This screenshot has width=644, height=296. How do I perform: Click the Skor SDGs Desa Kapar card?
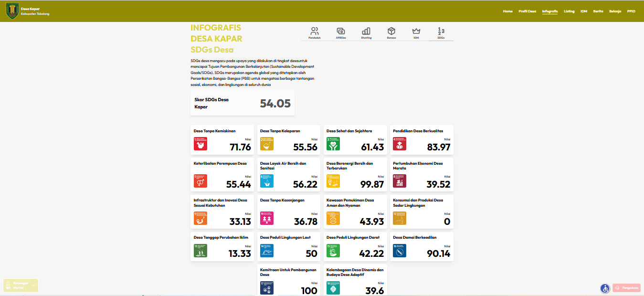[x=242, y=103]
